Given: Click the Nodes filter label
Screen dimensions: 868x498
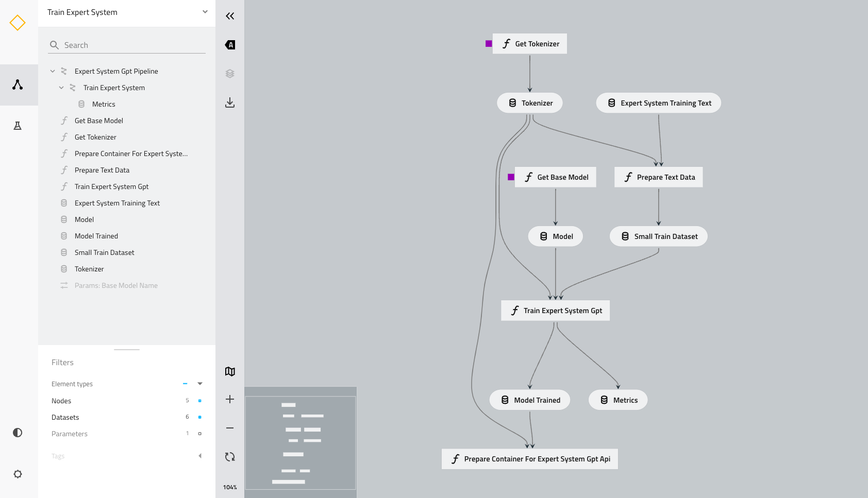Looking at the screenshot, I should pos(61,401).
